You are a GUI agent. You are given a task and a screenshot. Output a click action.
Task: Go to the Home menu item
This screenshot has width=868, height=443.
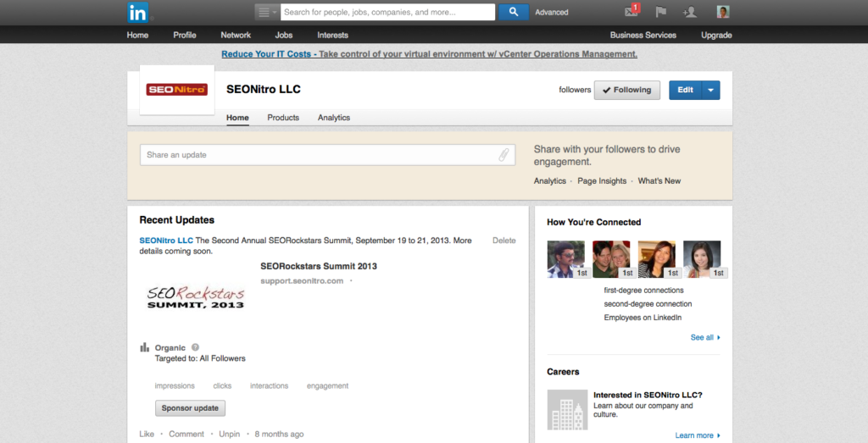point(137,35)
